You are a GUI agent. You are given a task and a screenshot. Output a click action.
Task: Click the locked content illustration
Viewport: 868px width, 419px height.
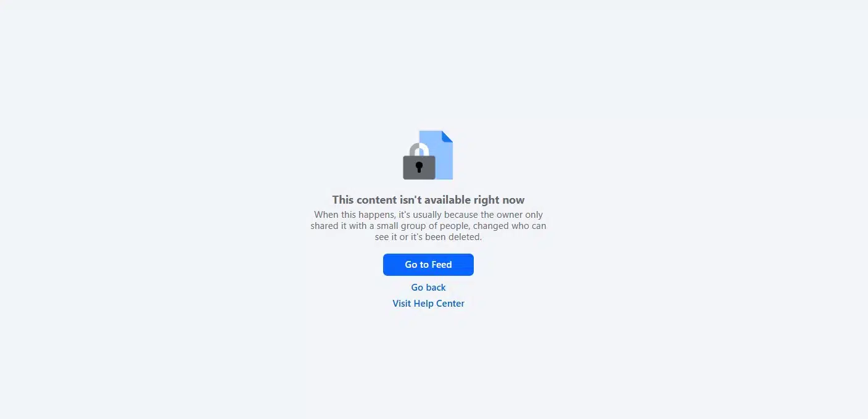[428, 155]
